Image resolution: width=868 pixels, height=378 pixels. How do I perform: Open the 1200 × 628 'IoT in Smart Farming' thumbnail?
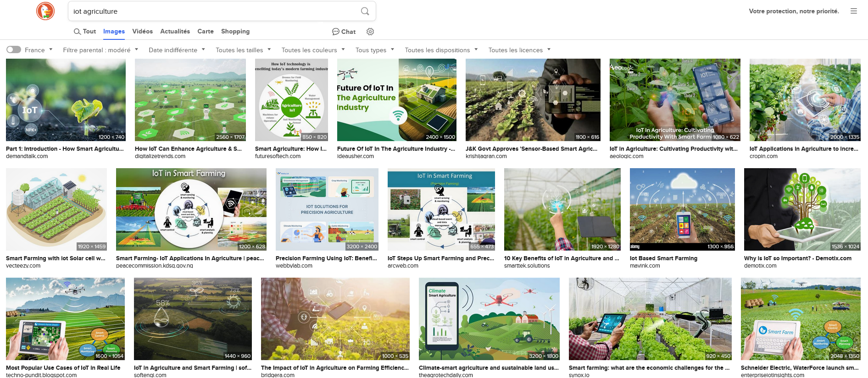pyautogui.click(x=191, y=209)
